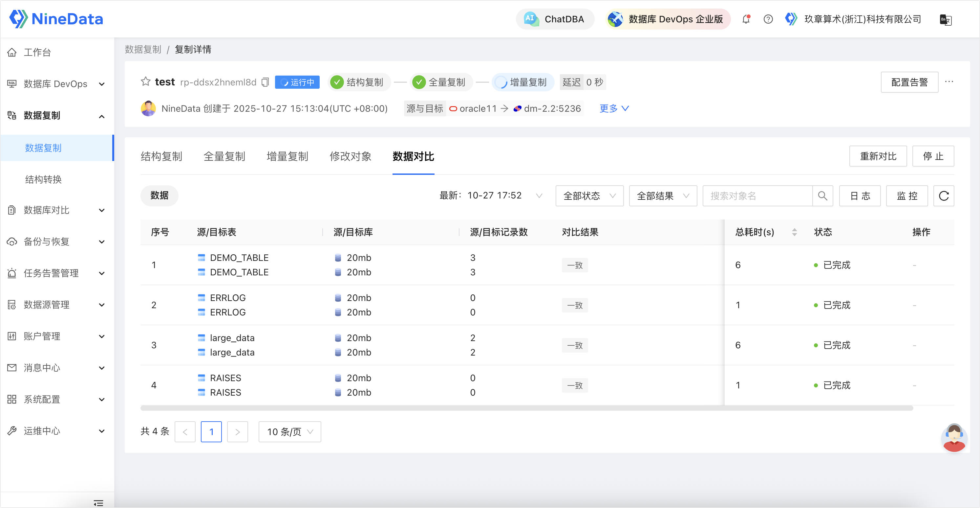
Task: Click the search magnifier icon
Action: (822, 196)
